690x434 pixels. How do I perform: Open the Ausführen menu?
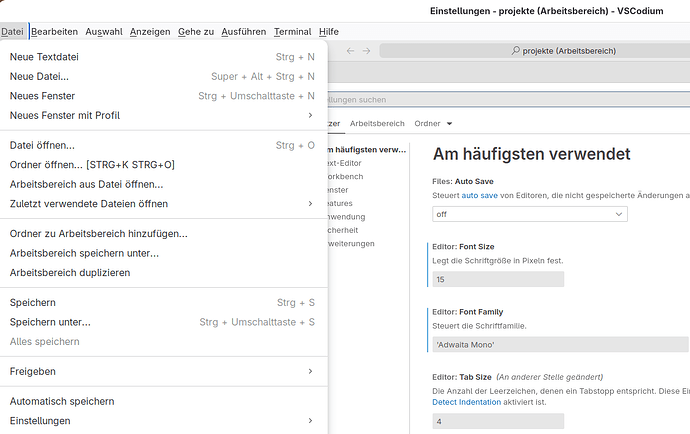point(244,32)
